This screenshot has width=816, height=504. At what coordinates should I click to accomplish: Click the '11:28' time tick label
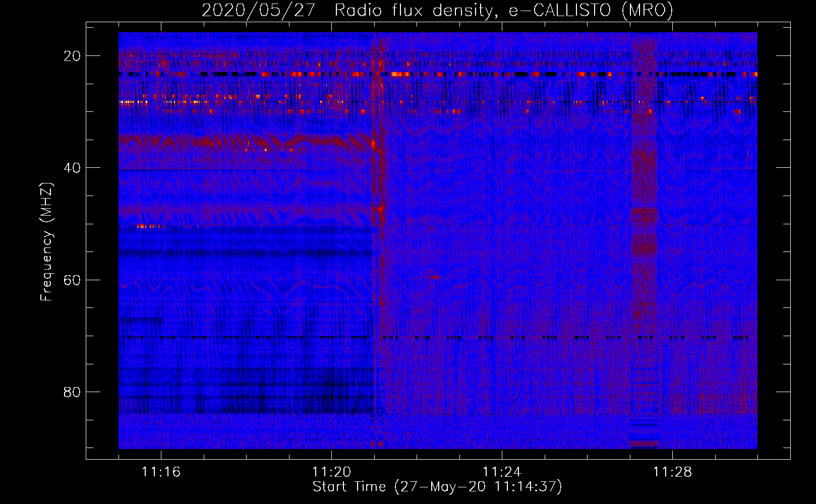point(672,472)
